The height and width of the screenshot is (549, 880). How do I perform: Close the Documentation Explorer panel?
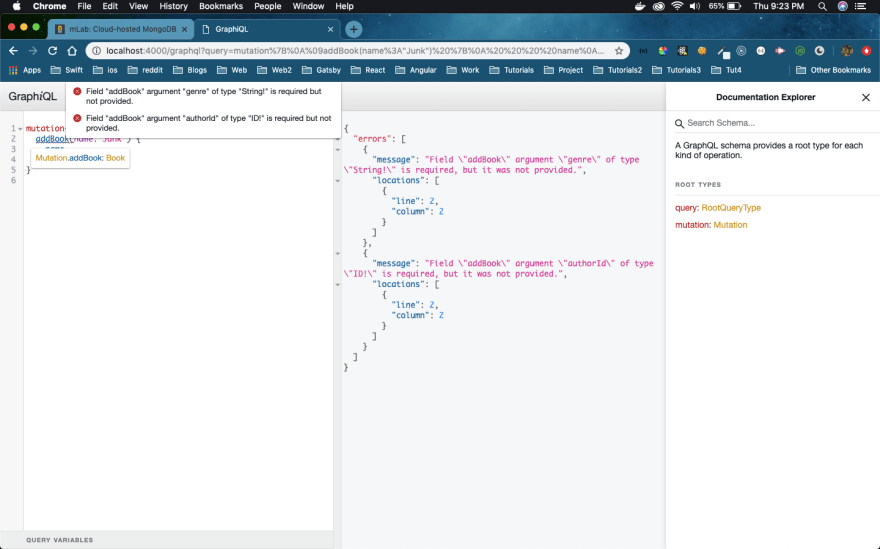pyautogui.click(x=866, y=97)
